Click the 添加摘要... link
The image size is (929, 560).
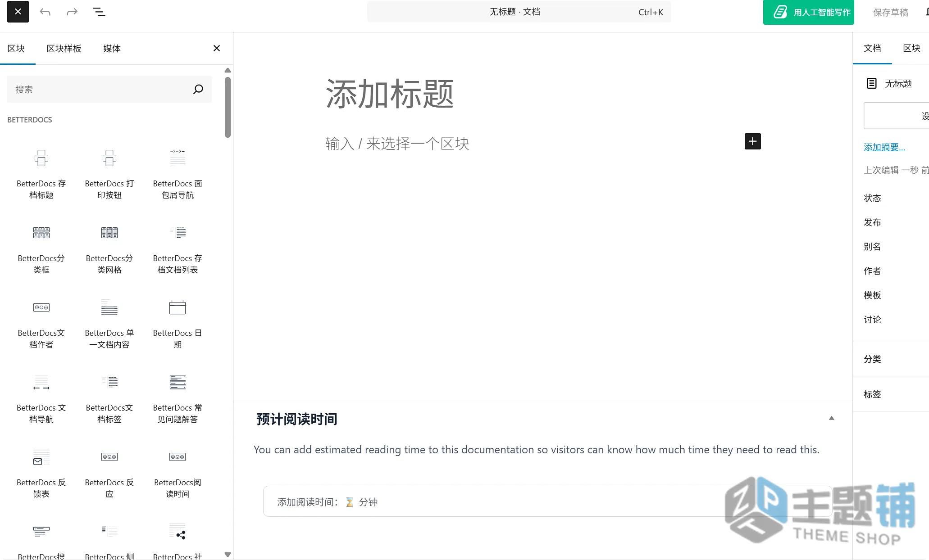click(x=884, y=147)
